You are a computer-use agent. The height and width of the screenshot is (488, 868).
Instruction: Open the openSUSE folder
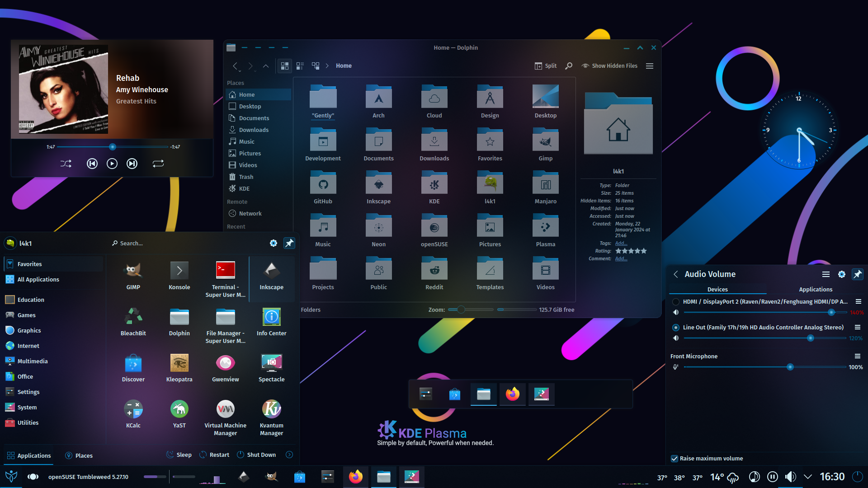coord(434,230)
